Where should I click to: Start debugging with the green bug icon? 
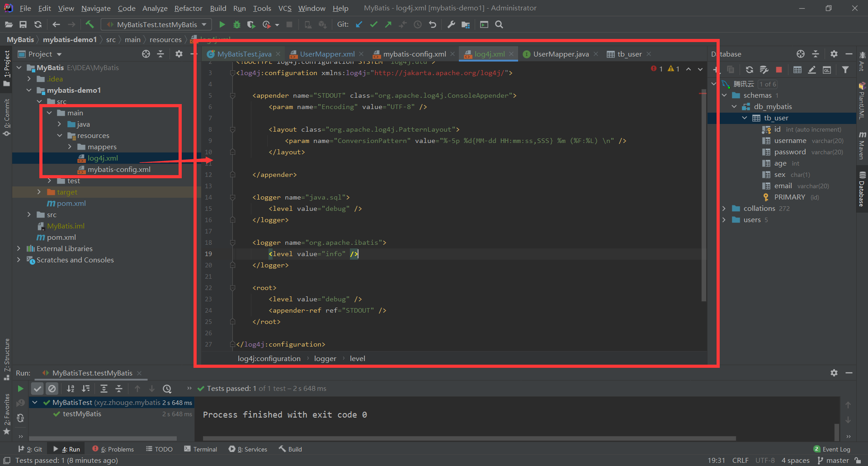236,24
